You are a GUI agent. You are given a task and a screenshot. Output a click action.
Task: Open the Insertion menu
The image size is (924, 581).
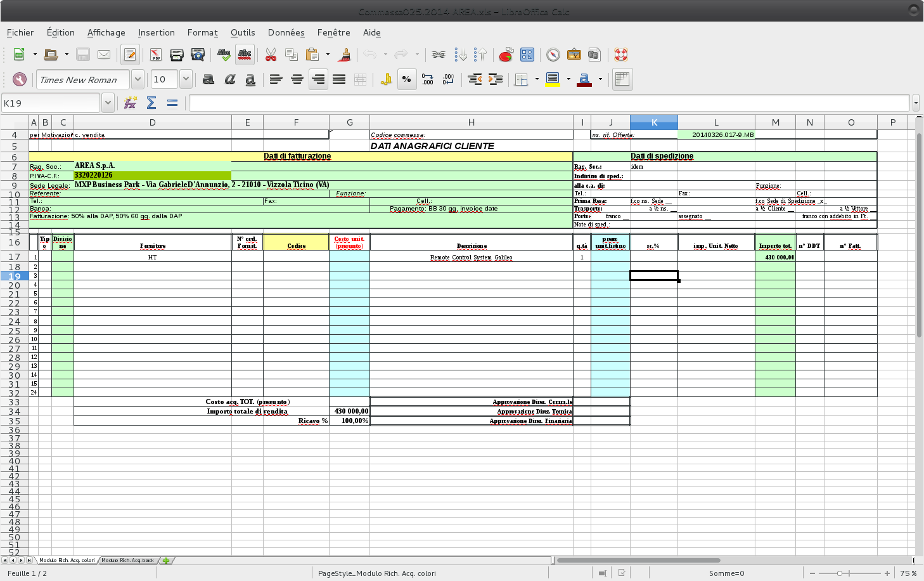[x=157, y=32]
